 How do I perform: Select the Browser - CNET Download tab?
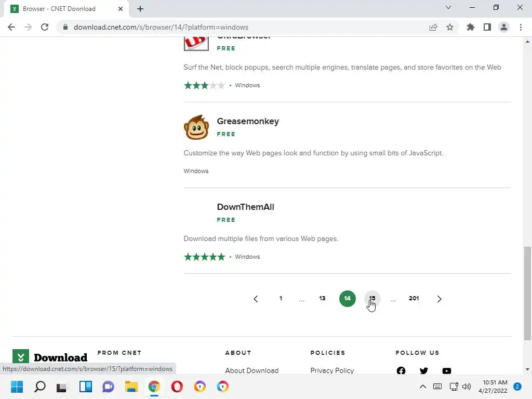click(66, 9)
